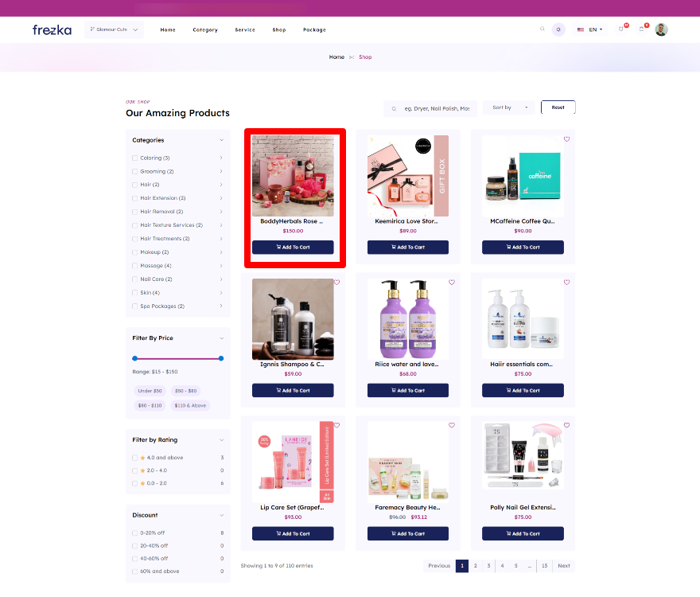Click the user profile avatar
Screen dimensions: 700x597
click(662, 29)
